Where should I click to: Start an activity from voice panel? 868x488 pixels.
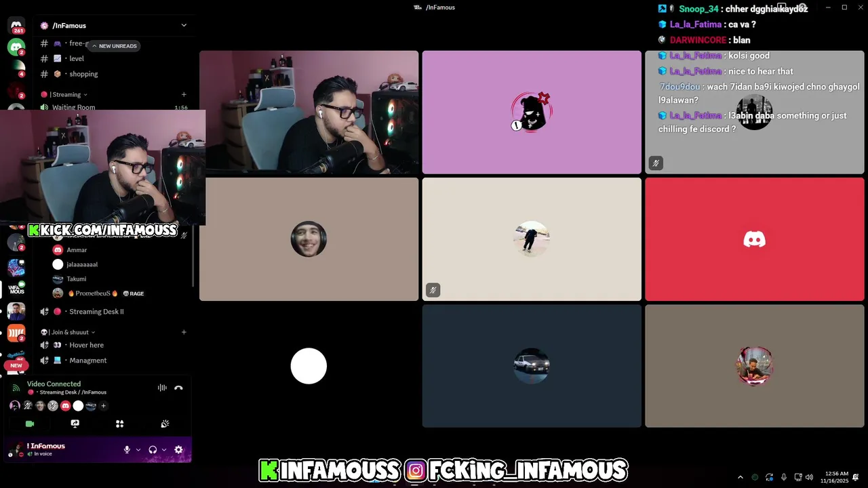tap(119, 424)
